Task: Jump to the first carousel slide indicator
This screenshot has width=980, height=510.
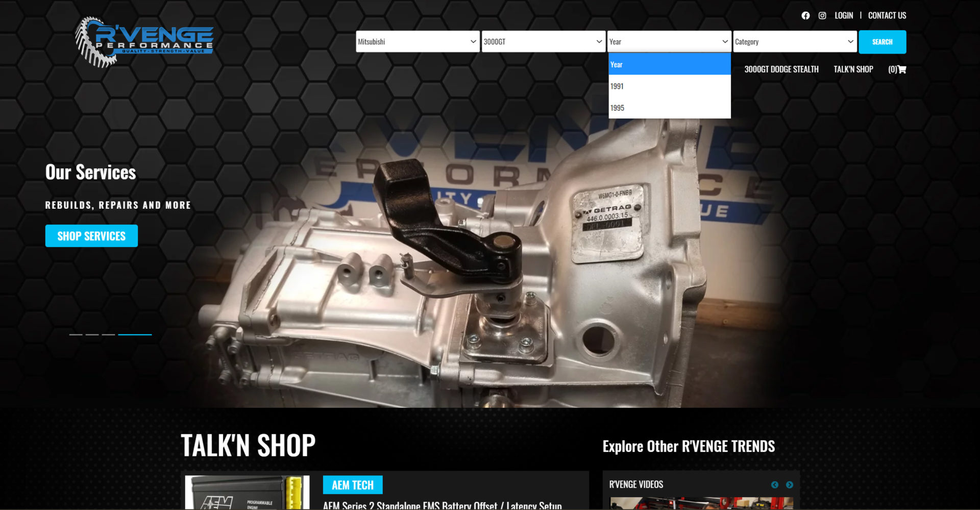Action: click(x=76, y=334)
